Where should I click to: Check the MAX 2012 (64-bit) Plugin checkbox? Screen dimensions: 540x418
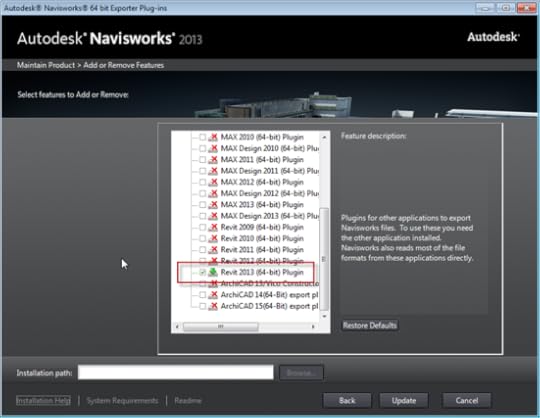click(x=202, y=182)
